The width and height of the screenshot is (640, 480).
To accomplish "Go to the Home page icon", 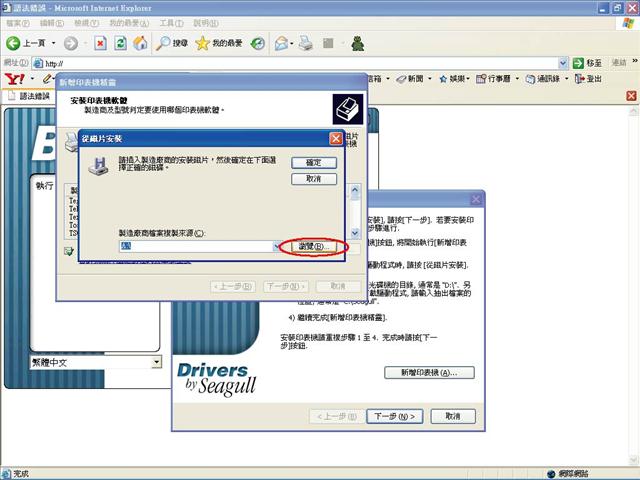I will [140, 43].
